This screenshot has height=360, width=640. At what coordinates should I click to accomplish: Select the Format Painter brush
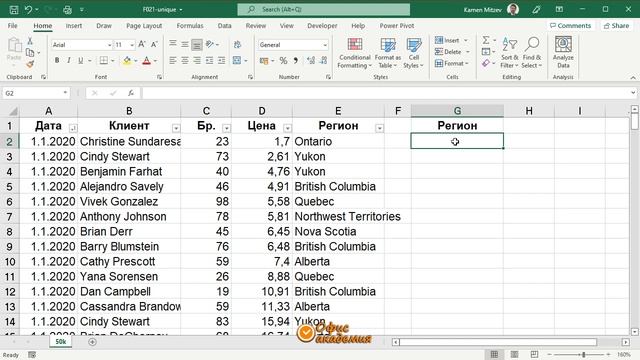(x=30, y=64)
